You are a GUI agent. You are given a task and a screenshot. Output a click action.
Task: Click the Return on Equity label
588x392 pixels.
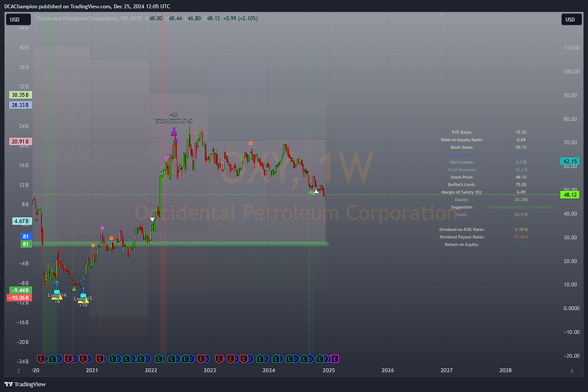[x=462, y=244]
